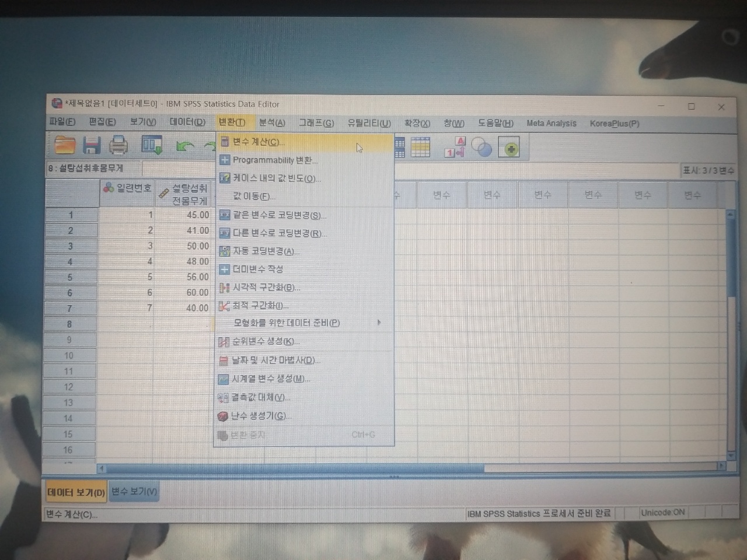747x560 pixels.
Task: Select row header number 16
Action: 68,450
